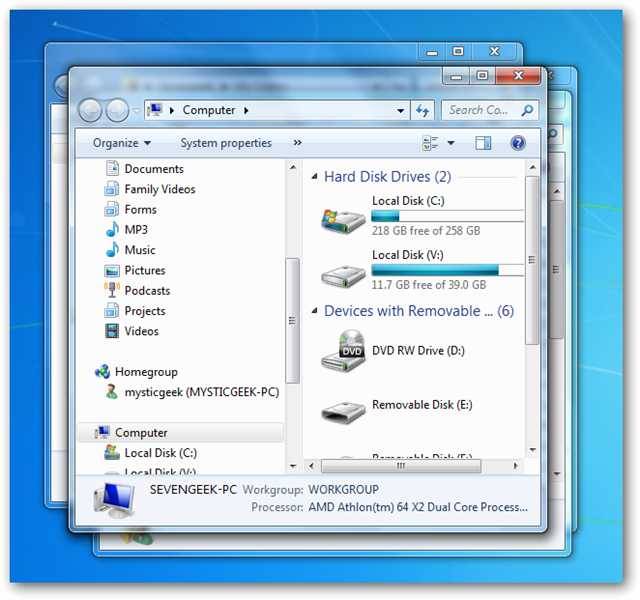Viewport: 640px width, 600px height.
Task: Select the Removable Disk (E:) drive icon
Action: pyautogui.click(x=343, y=412)
